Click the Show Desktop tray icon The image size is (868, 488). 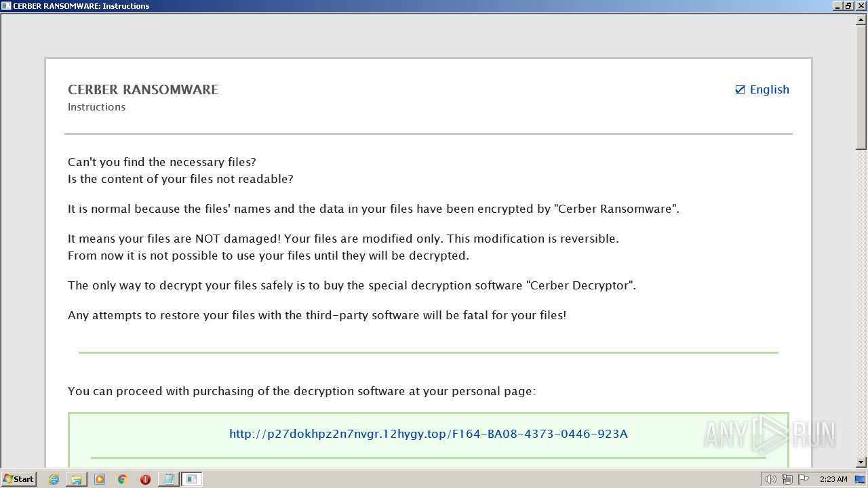pyautogui.click(x=860, y=479)
